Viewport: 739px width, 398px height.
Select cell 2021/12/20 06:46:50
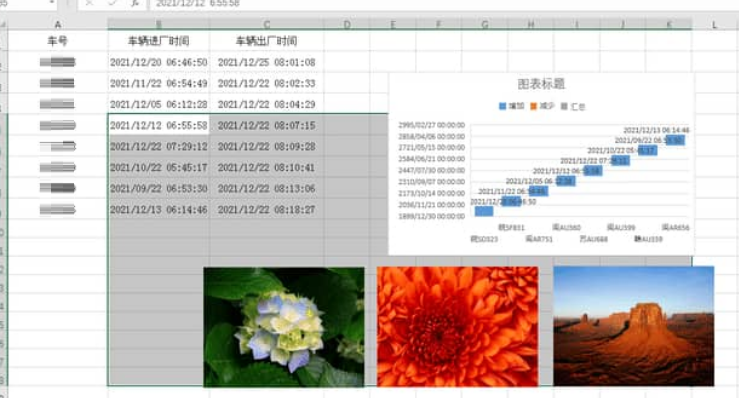point(158,62)
